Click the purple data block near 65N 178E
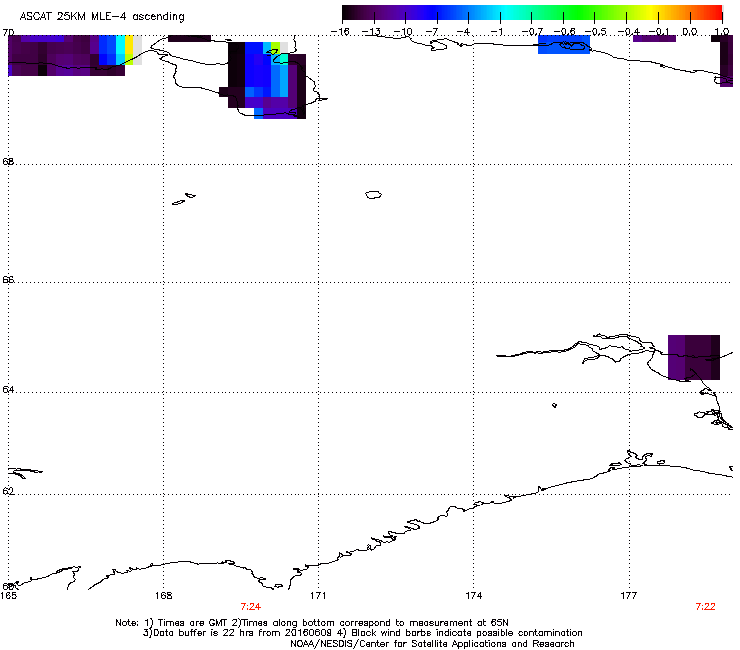 click(x=694, y=357)
